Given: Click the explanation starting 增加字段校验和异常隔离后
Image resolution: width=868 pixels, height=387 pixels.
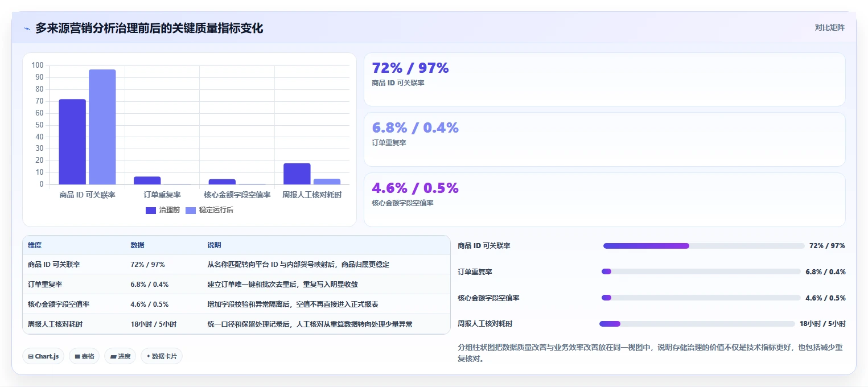Looking at the screenshot, I should point(293,304).
